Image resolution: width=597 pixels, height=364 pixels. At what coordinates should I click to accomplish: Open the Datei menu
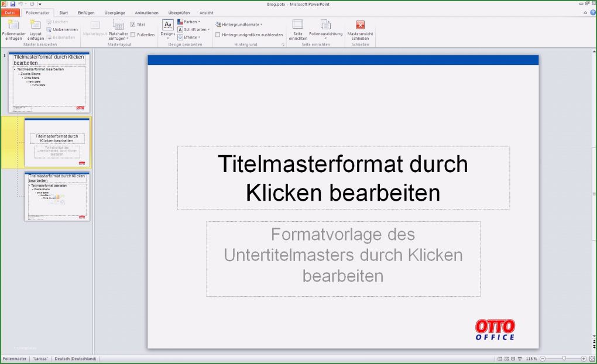[x=9, y=12]
